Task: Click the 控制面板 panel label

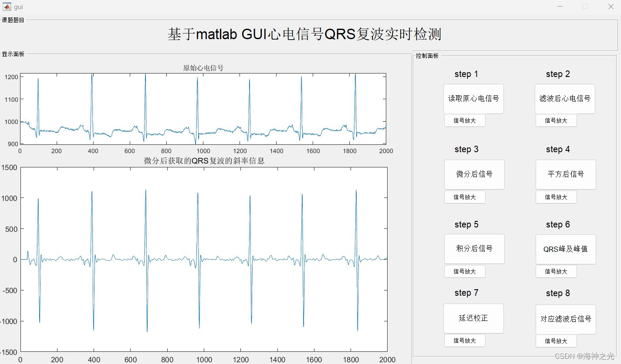Action: tap(427, 56)
